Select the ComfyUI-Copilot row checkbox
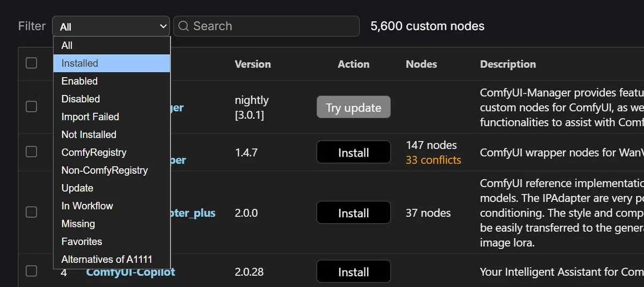Screen dimensions: 644x287 click(x=32, y=271)
